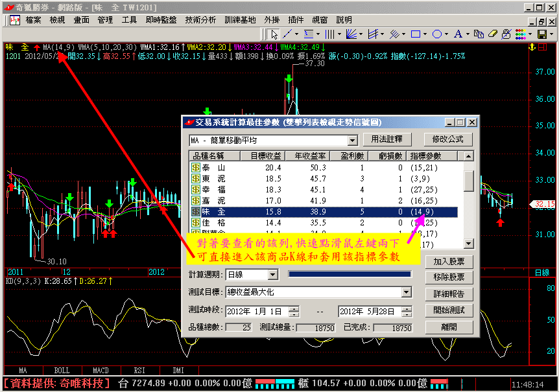Click the dollar icon beside 嘉泥 row
The width and height of the screenshot is (559, 392).
coord(196,200)
